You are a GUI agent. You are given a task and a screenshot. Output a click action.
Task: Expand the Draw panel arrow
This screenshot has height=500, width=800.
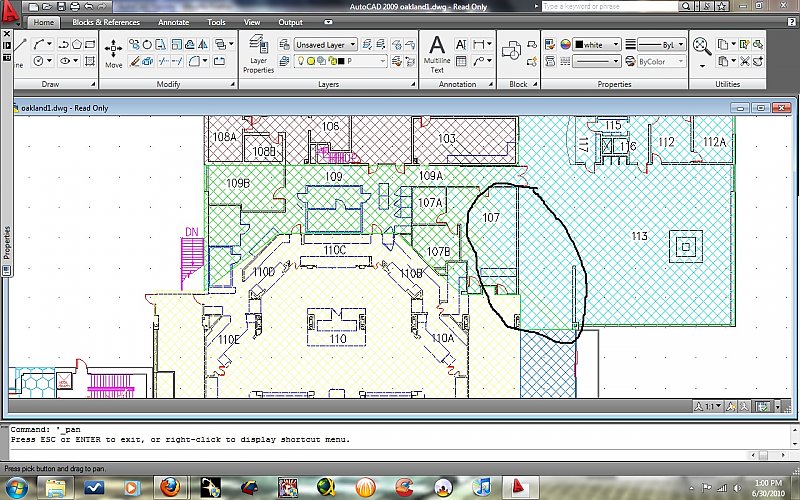(93, 84)
